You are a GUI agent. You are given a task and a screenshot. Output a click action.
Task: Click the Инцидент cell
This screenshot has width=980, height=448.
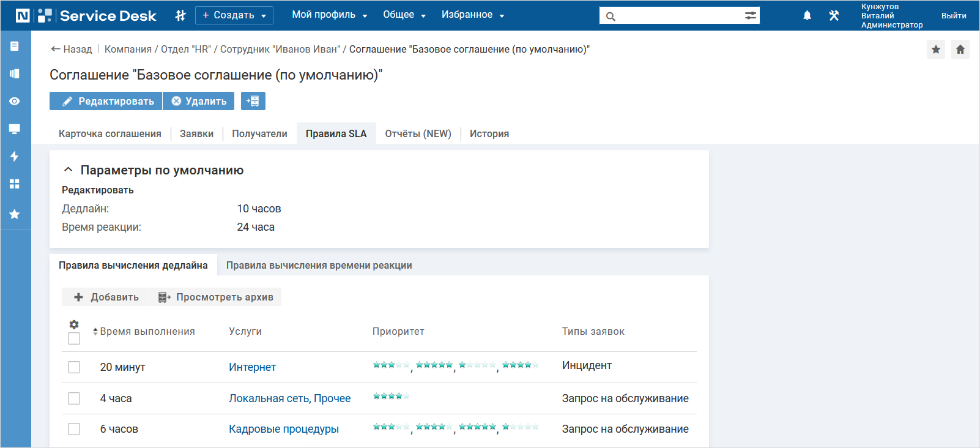(x=587, y=365)
